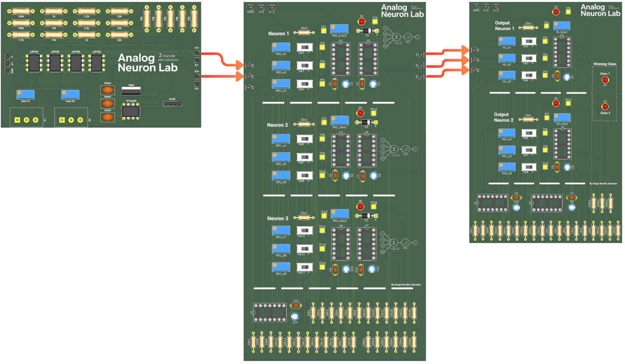Select the ATtiny85 microcontroller chip
The height and width of the screenshot is (364, 625).
click(x=131, y=111)
